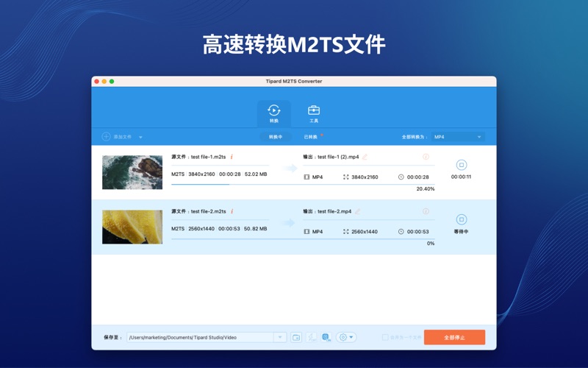Click the 0% progress text

click(431, 244)
